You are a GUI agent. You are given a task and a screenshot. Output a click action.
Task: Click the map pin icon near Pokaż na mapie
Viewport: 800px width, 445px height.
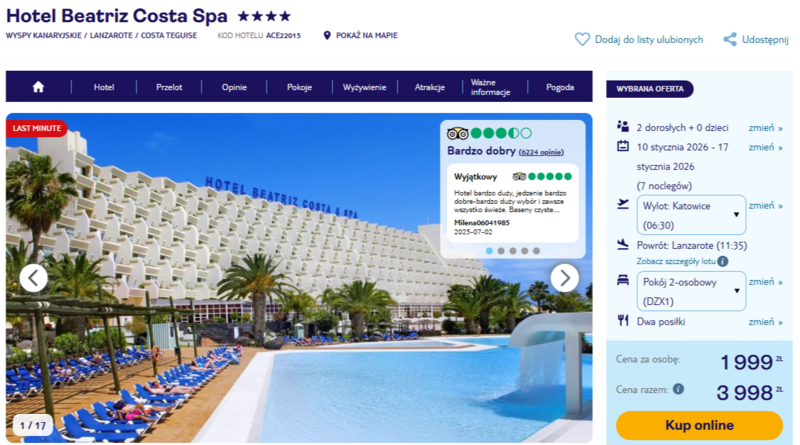click(327, 35)
